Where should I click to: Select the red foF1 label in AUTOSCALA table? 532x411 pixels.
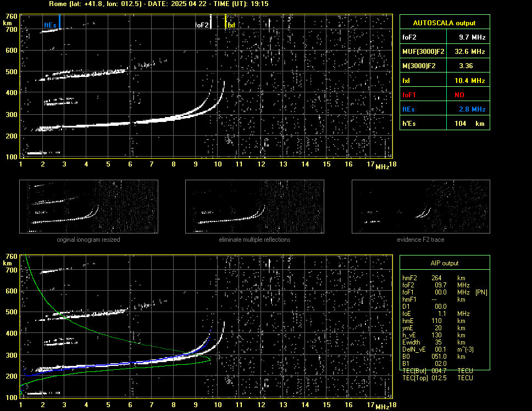coord(409,95)
